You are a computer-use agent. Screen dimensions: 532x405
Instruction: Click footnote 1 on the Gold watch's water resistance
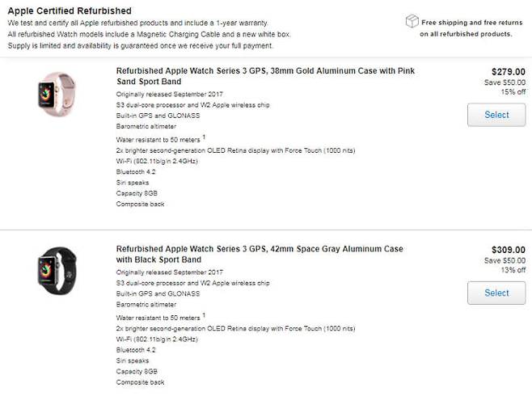(x=204, y=137)
